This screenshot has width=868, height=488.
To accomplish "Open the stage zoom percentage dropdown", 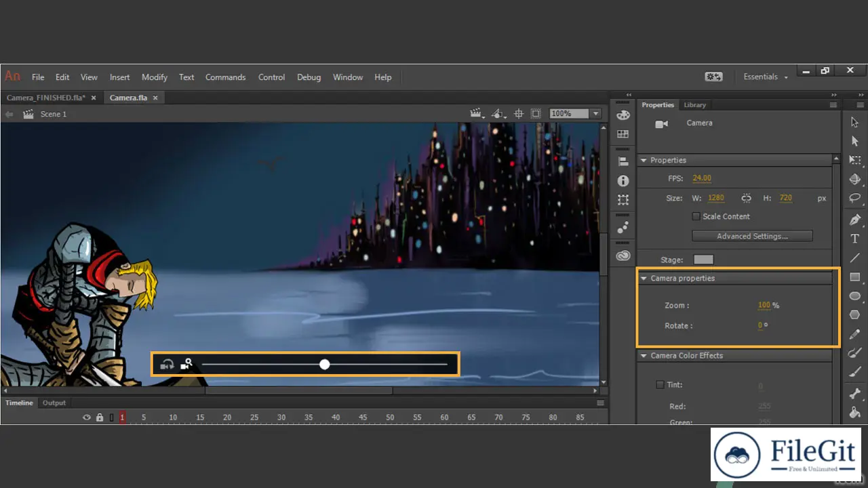I will 595,114.
